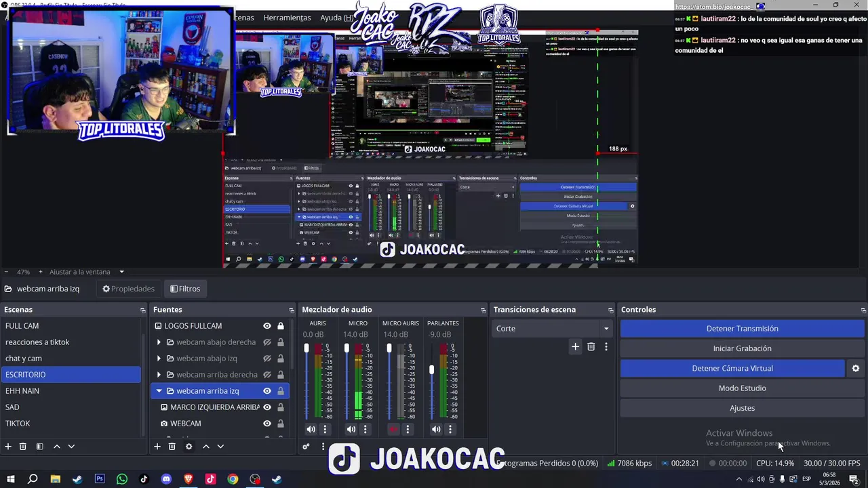Mute the AURIS audio channel
The image size is (868, 488).
pos(311,429)
